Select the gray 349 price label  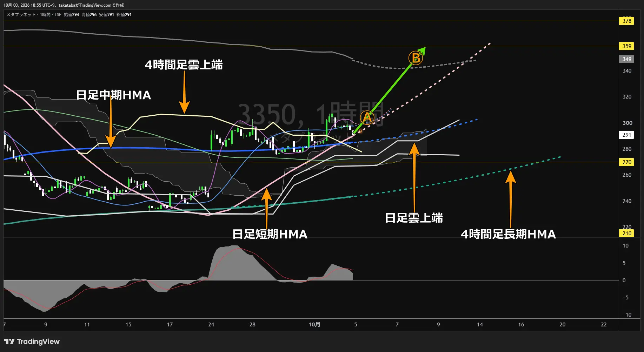[627, 59]
